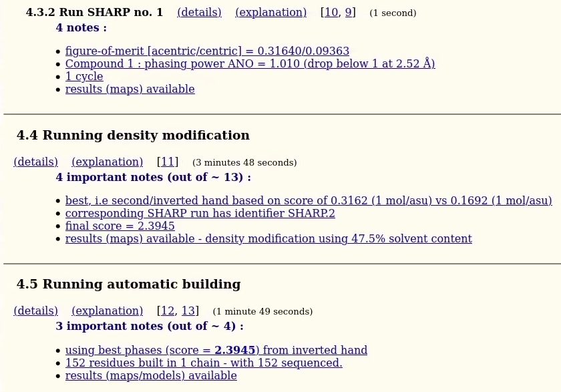Open details link for Run SHARP no. 1
Viewport: 561px width, 392px height.
(x=199, y=13)
